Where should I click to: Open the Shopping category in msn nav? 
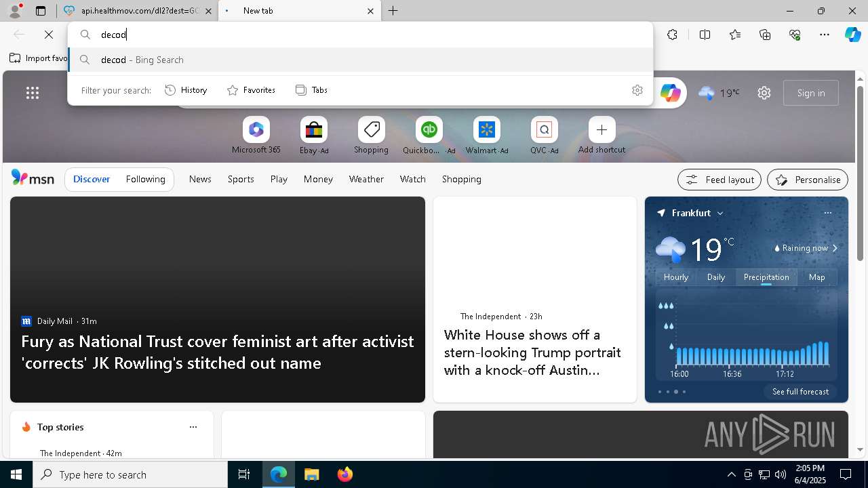coord(461,179)
